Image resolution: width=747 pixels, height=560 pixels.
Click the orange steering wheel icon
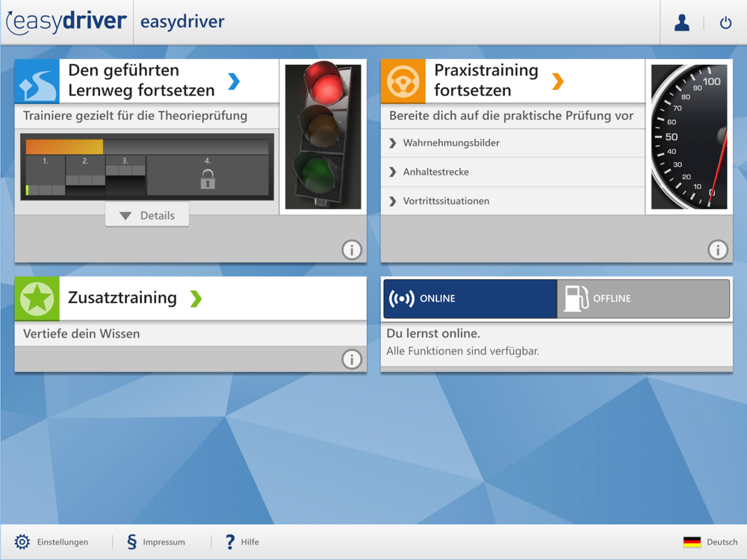403,81
